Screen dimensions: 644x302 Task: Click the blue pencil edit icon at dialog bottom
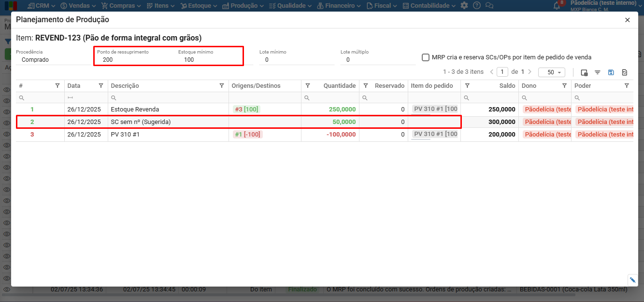(633, 280)
